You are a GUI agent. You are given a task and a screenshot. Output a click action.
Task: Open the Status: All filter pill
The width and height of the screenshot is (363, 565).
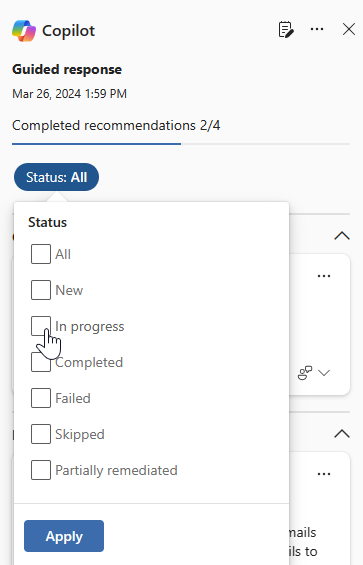[56, 177]
